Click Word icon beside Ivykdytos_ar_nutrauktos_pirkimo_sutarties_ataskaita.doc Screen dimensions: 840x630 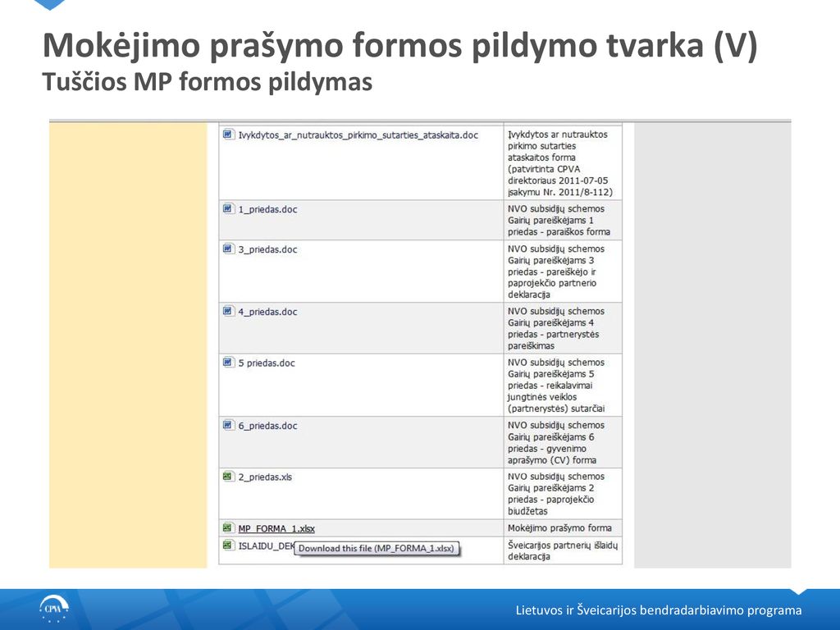tap(229, 134)
